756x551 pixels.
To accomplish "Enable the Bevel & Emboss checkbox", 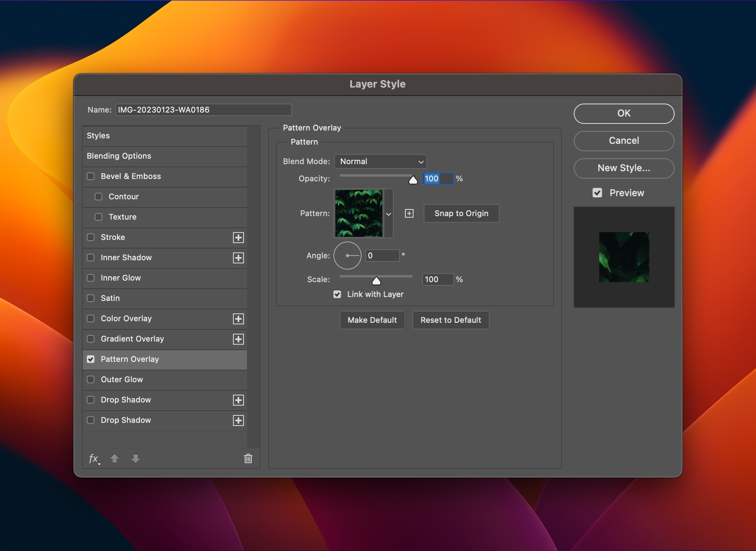I will tap(91, 176).
